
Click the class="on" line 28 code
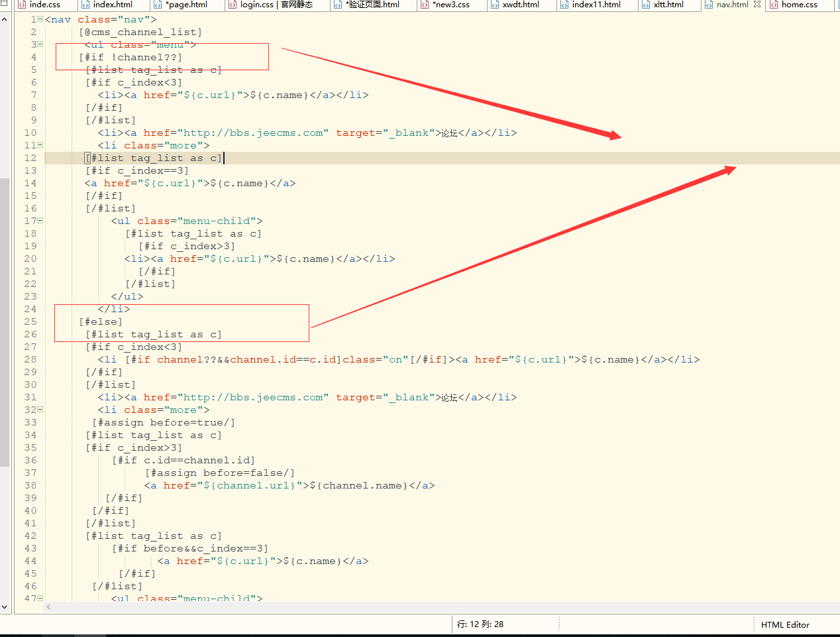pos(376,359)
